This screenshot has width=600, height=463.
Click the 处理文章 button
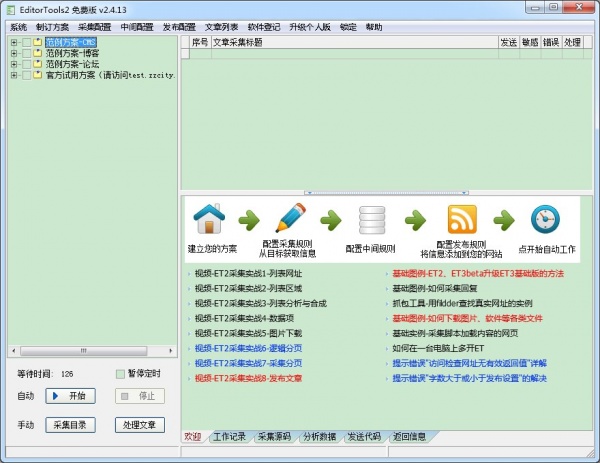pyautogui.click(x=140, y=425)
